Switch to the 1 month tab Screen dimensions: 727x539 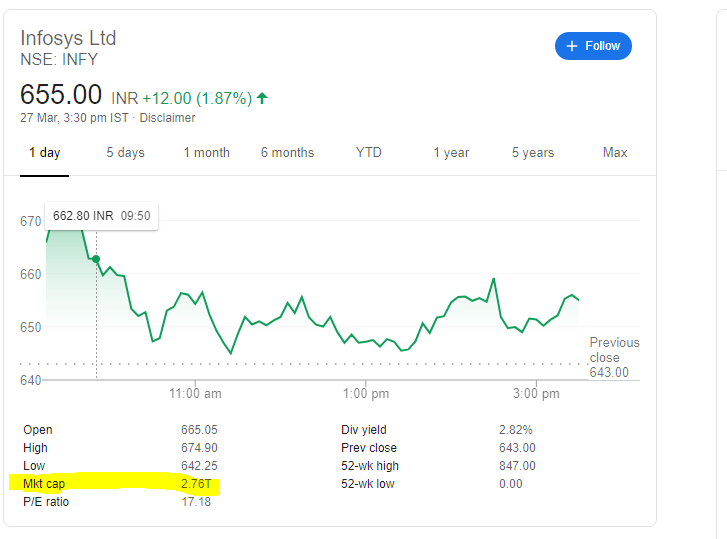pos(206,153)
